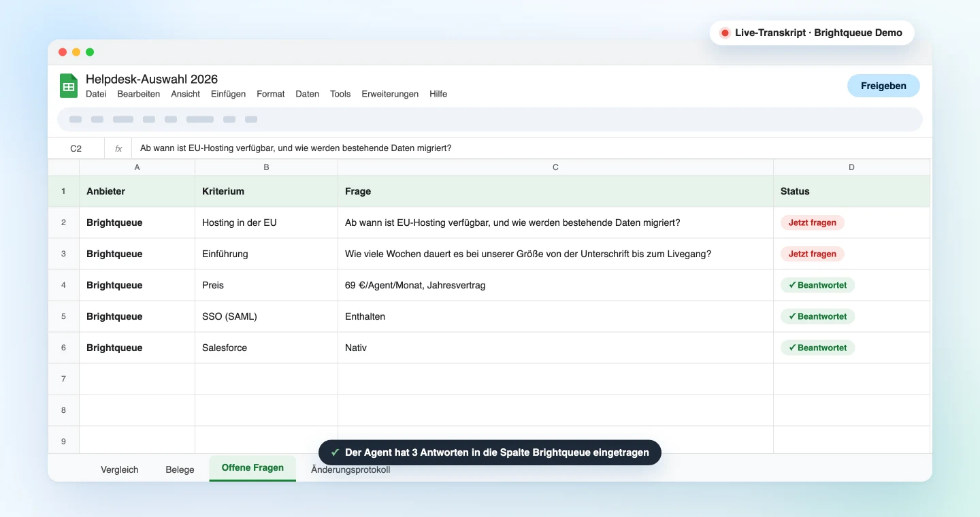Select the "SSO (SAML)" cell

[267, 316]
